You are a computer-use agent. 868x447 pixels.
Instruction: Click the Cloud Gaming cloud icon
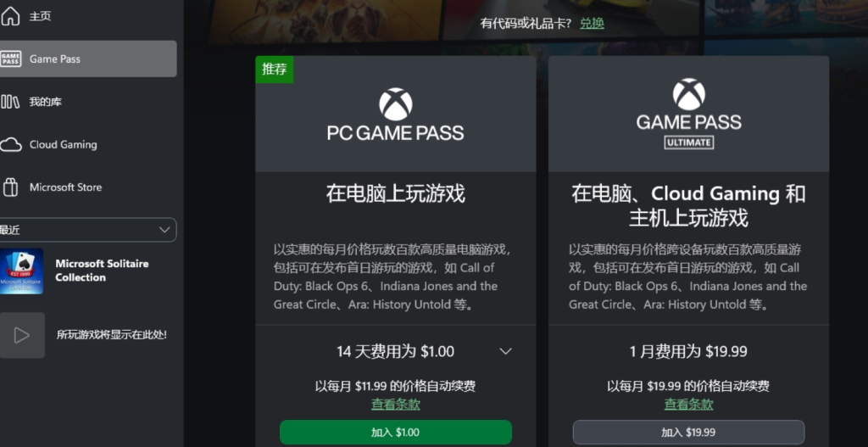pyautogui.click(x=10, y=144)
